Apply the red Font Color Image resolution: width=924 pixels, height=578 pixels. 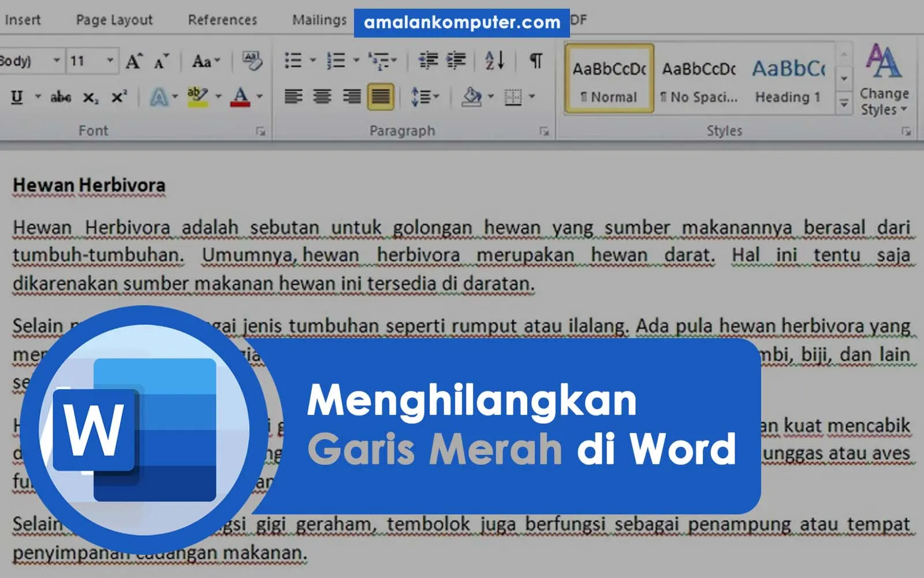click(240, 97)
